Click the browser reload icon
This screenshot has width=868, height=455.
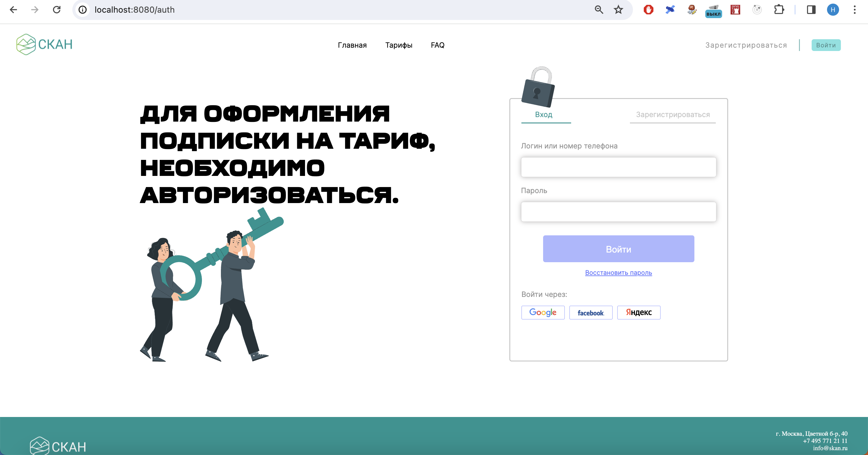point(57,10)
